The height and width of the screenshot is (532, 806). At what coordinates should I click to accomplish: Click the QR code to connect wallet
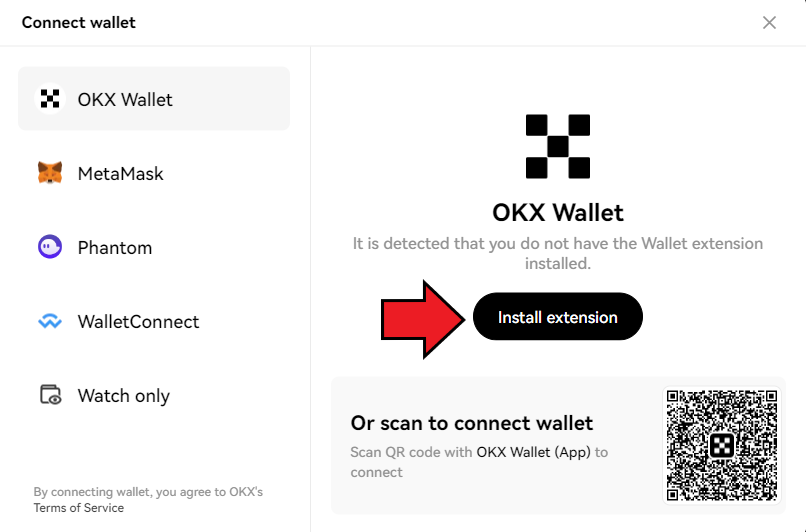coord(722,446)
